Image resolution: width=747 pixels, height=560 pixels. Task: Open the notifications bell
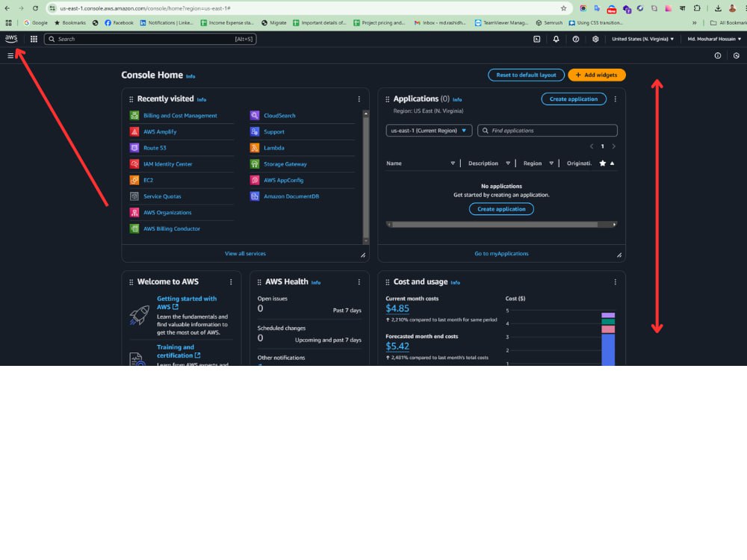[x=556, y=39]
